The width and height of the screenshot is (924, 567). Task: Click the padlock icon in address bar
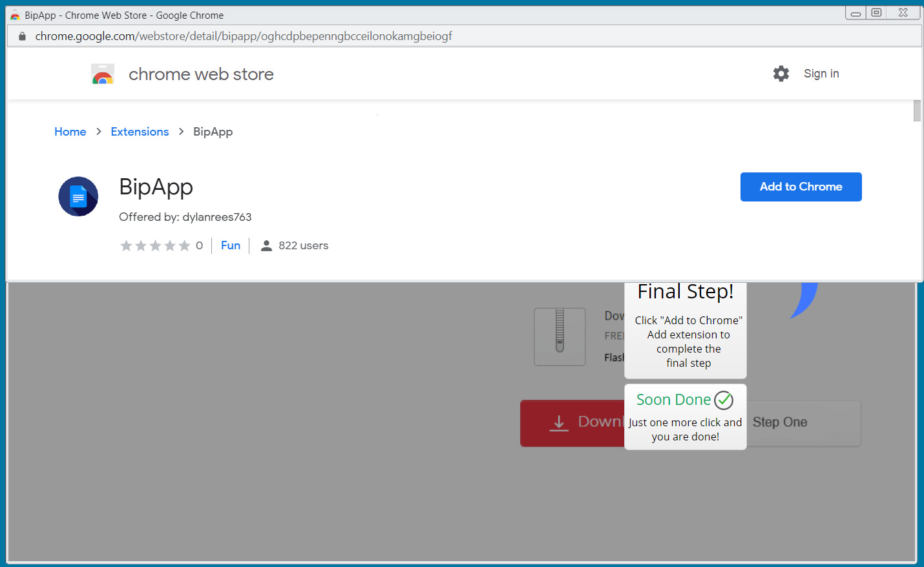pos(22,36)
